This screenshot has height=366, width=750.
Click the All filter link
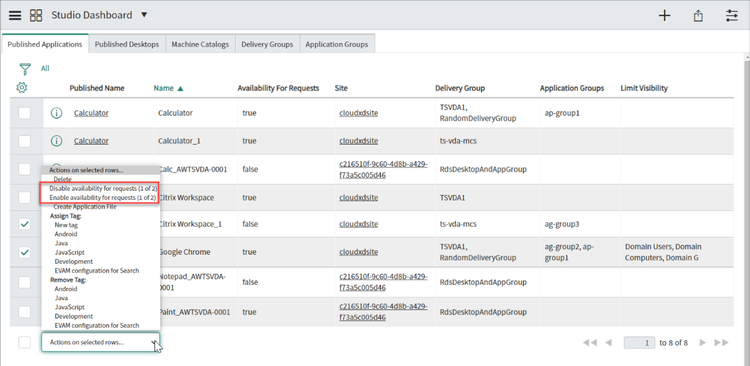pyautogui.click(x=45, y=68)
